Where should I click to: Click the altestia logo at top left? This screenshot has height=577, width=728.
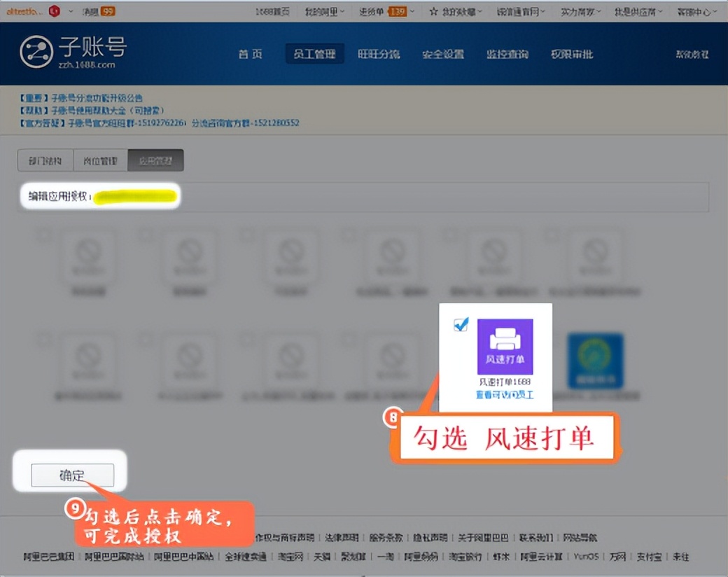click(x=27, y=11)
